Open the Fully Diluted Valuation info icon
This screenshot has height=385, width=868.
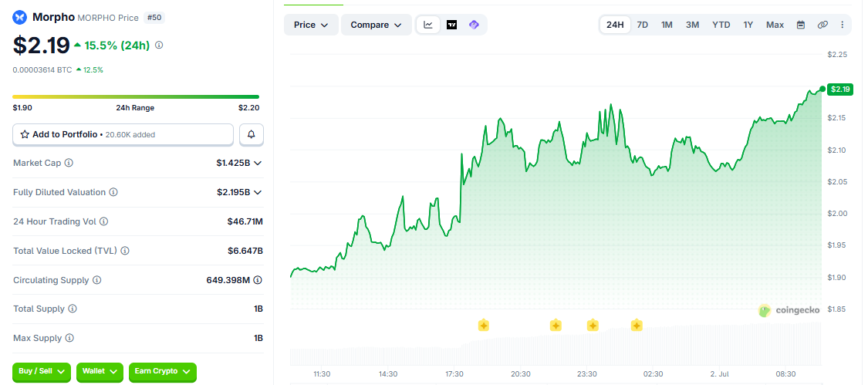tap(113, 192)
